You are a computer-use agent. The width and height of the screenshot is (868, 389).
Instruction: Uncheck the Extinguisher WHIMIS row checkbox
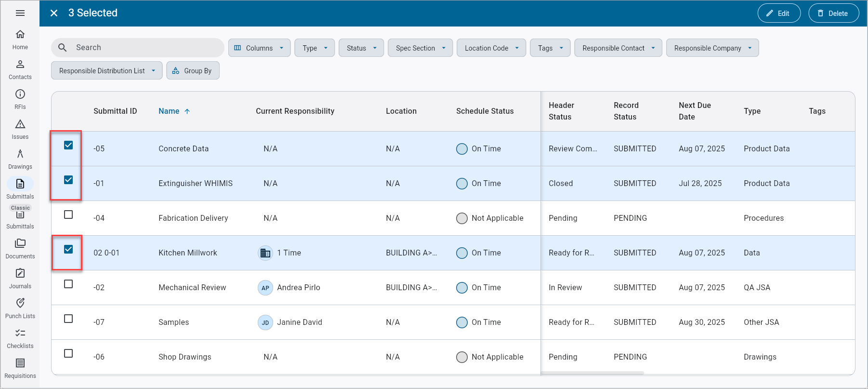pos(68,180)
